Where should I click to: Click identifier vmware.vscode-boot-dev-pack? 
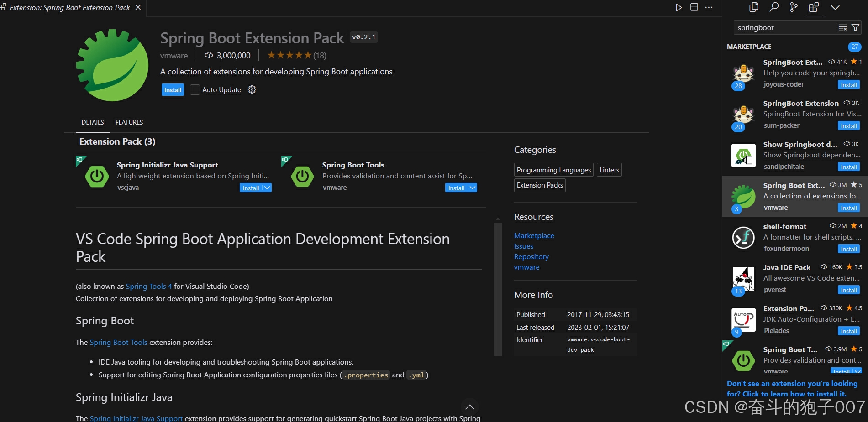pyautogui.click(x=599, y=344)
